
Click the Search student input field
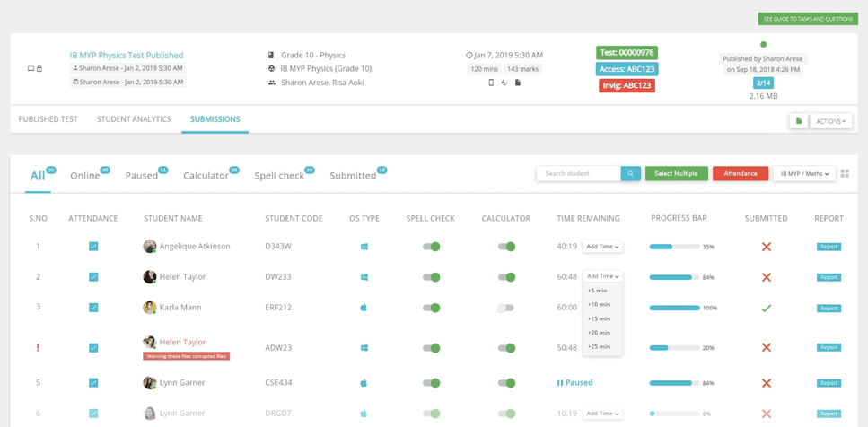(x=578, y=174)
